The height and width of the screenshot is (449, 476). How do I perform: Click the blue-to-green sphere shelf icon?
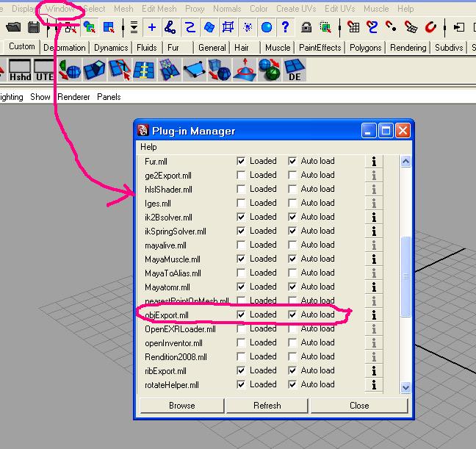pyautogui.click(x=270, y=71)
